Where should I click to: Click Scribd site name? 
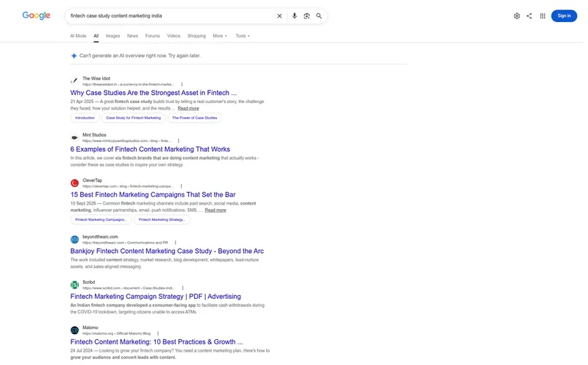point(88,282)
